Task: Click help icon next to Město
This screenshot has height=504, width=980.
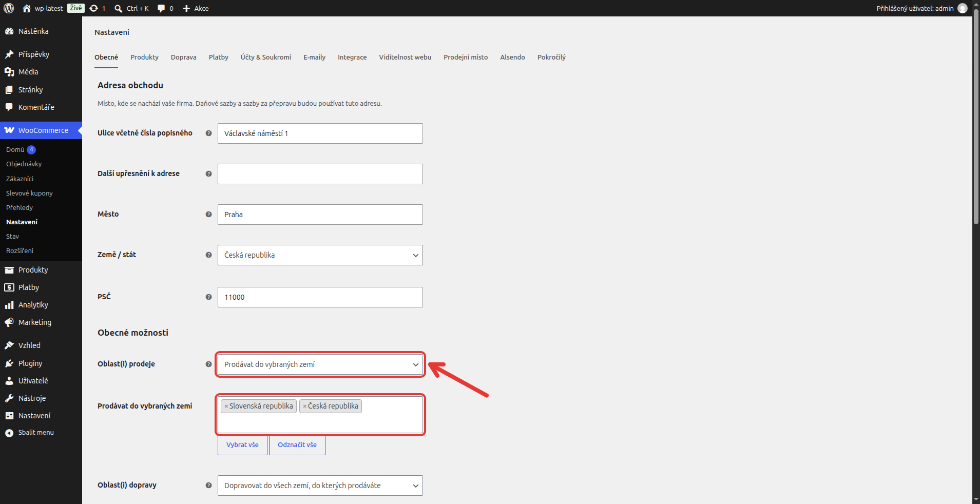Action: pos(208,215)
